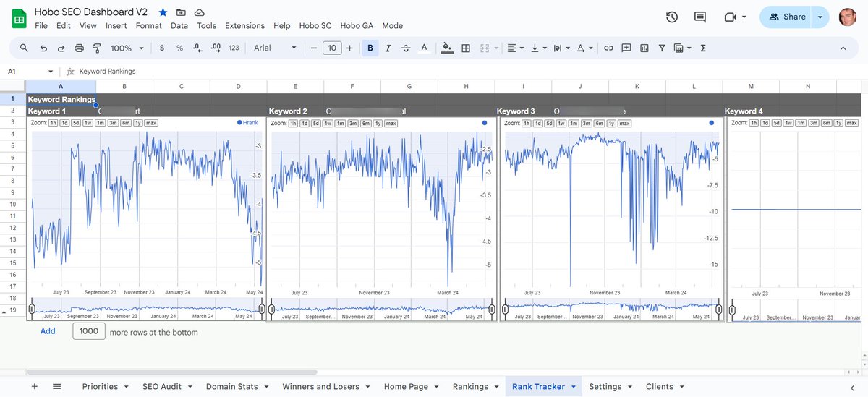Activate the paint format tool

(x=96, y=48)
